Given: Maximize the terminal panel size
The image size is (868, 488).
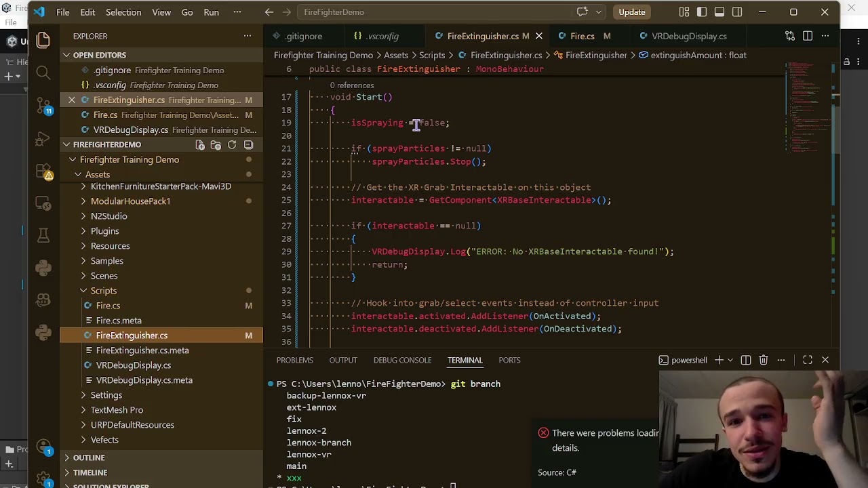Looking at the screenshot, I should [808, 360].
